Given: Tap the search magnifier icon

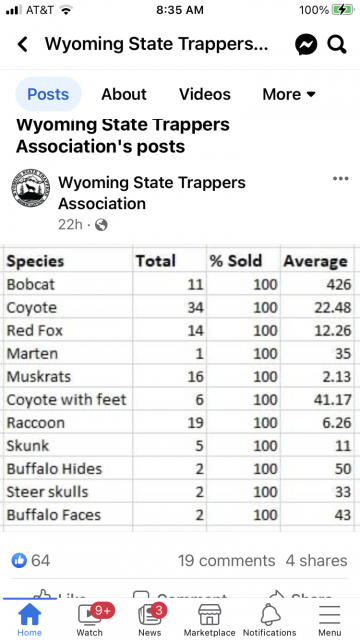Looking at the screenshot, I should [337, 44].
